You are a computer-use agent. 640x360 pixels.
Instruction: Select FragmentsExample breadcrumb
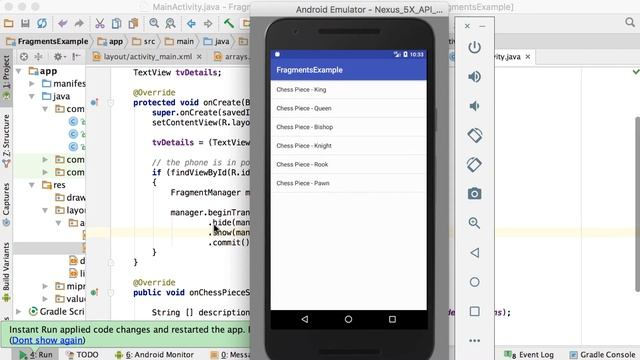tap(47, 41)
